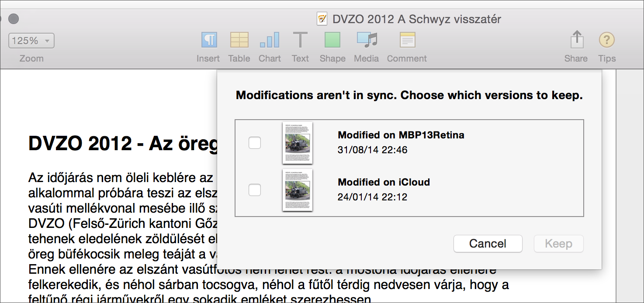Click the date 31/08/14 22:46
The height and width of the screenshot is (303, 644).
click(373, 150)
